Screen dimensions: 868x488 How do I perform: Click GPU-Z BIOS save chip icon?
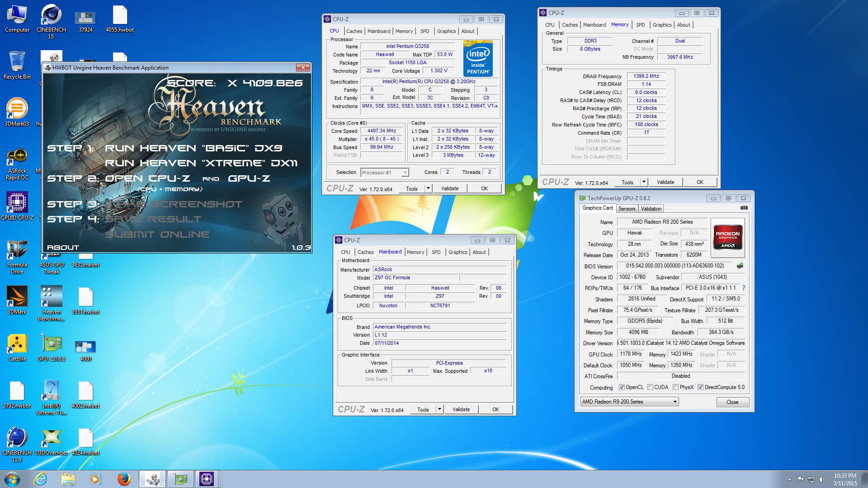click(740, 266)
